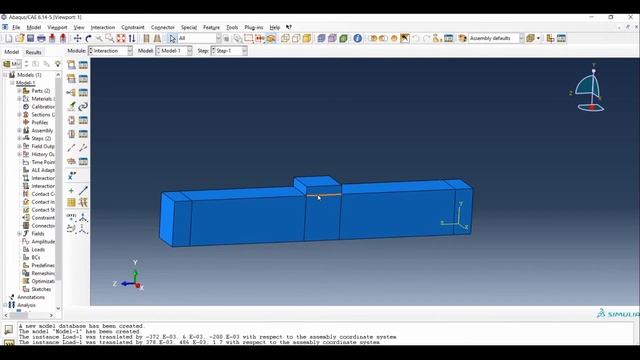
Task: Enable wireframe render style icon
Action: (285, 38)
